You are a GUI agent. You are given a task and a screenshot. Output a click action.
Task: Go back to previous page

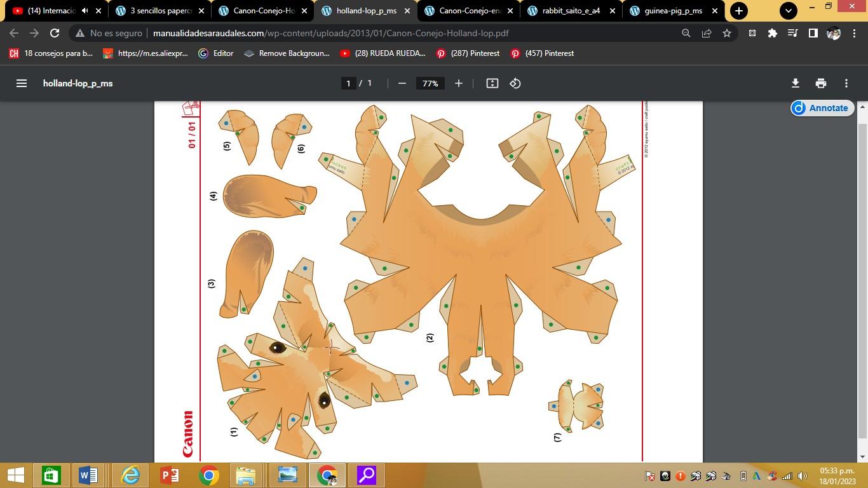14,33
